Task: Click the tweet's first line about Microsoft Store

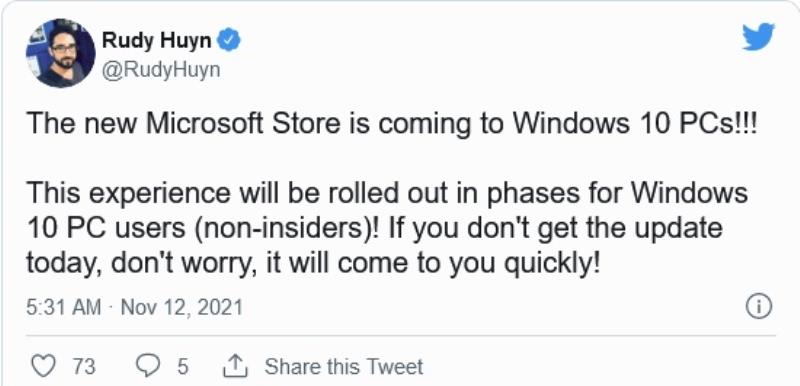Action: pyautogui.click(x=393, y=126)
